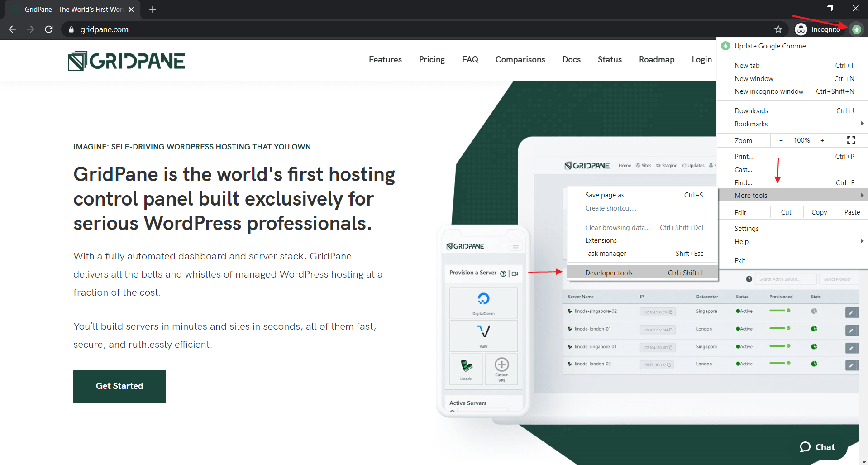Click stats pie icon for linode-london-01
This screenshot has width=868, height=465.
point(814,329)
